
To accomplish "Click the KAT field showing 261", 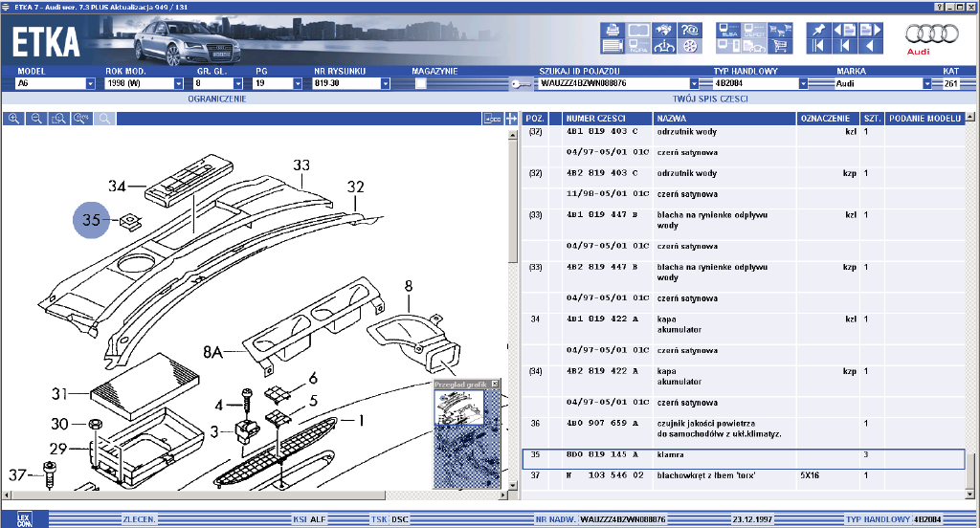I will coord(951,84).
